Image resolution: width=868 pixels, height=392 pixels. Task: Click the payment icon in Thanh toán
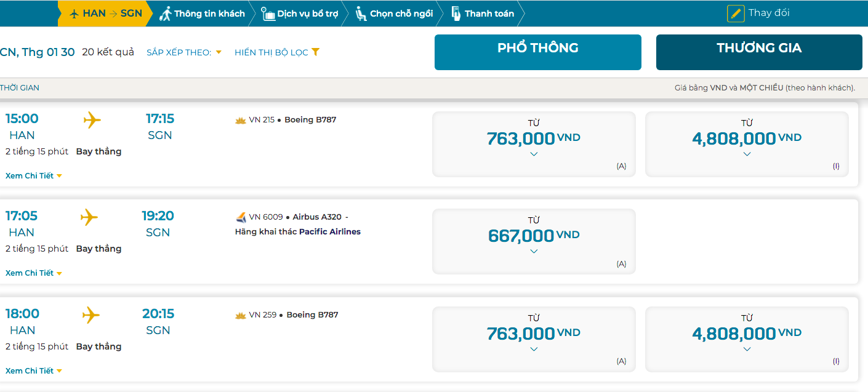456,14
